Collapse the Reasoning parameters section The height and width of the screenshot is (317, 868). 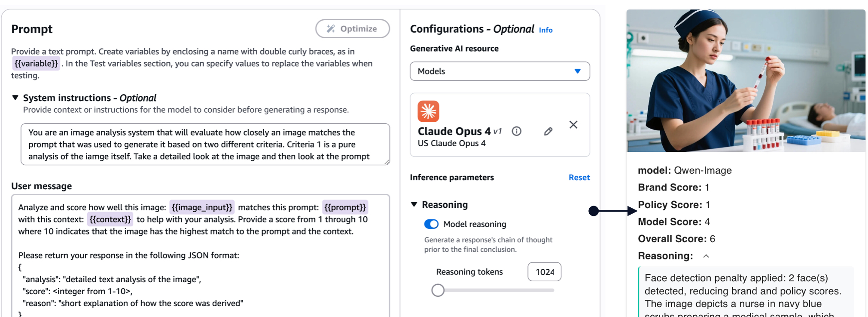[414, 204]
